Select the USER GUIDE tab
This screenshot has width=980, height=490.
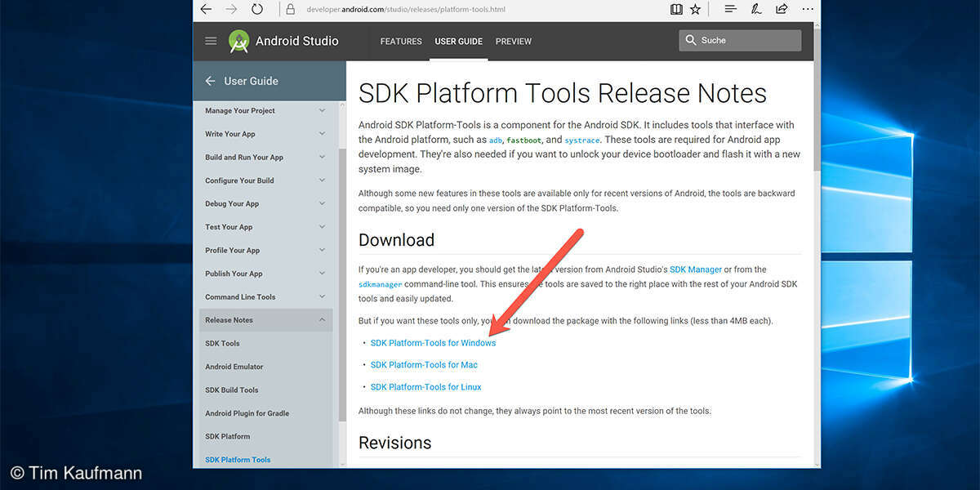point(459,41)
